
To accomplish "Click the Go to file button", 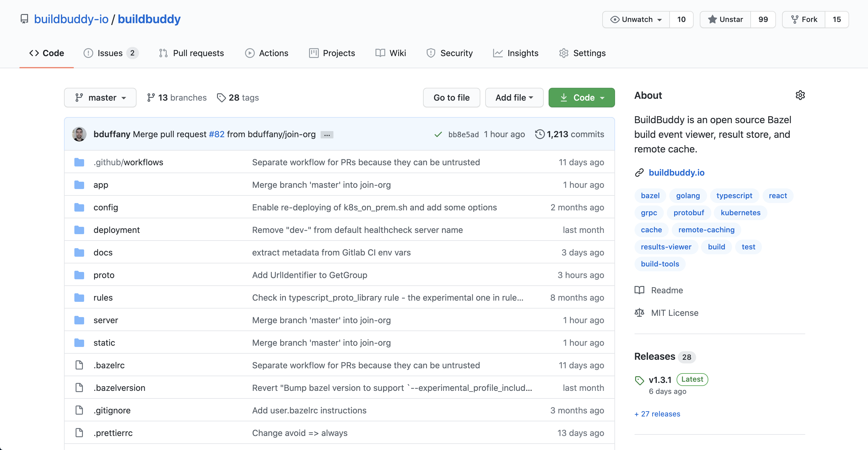I will [451, 98].
